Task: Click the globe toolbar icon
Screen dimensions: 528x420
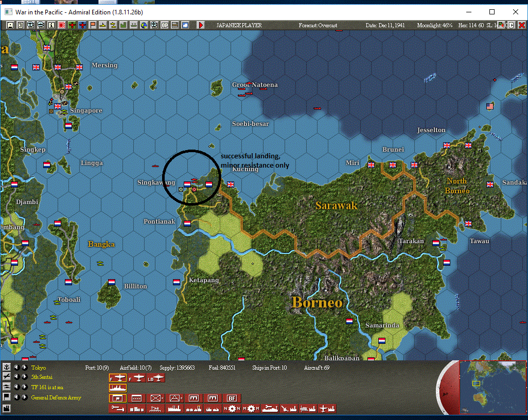Action: (x=144, y=25)
